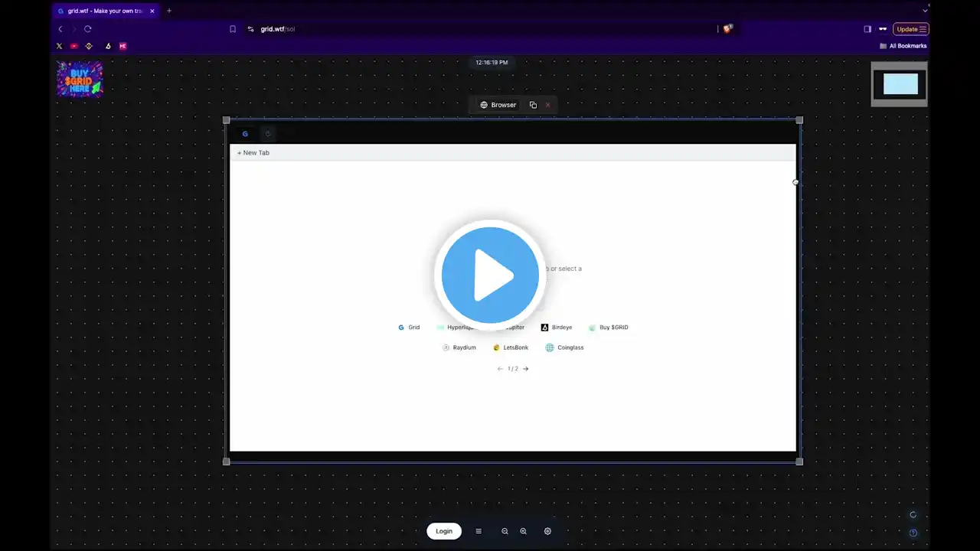This screenshot has width=980, height=551.
Task: Zoom in the canvas
Action: 523,531
